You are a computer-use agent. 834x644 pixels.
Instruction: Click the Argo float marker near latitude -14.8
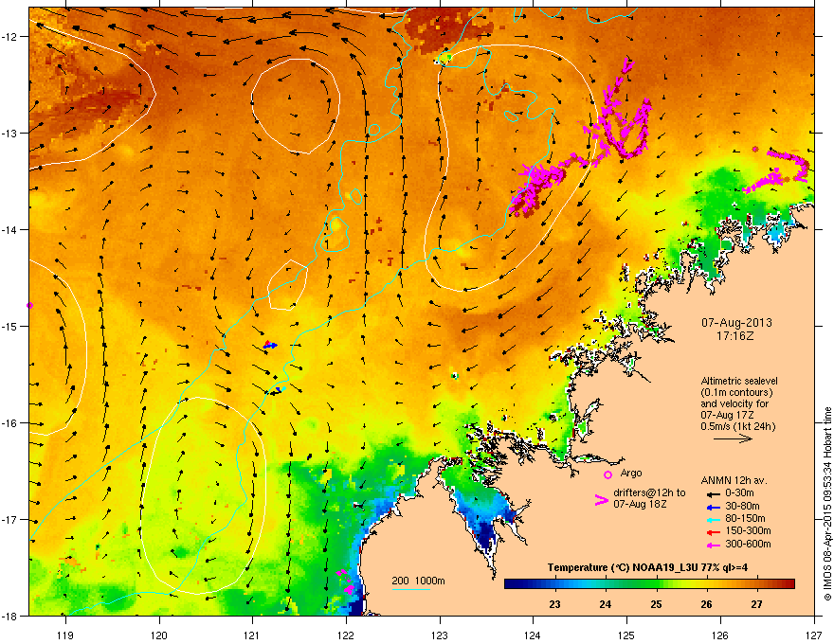point(29,306)
